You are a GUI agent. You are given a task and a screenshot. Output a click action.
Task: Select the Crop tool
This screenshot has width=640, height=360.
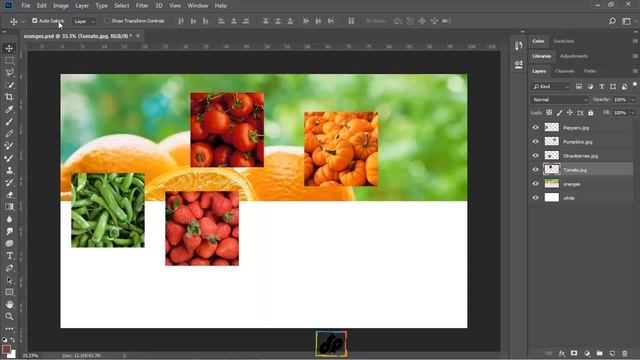click(9, 97)
